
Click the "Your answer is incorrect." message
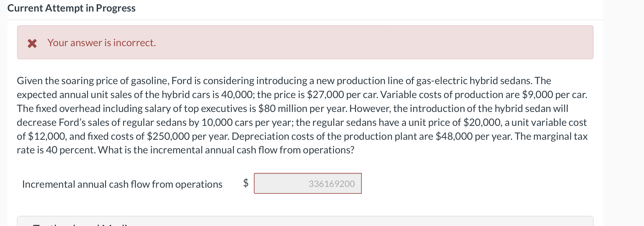[102, 43]
